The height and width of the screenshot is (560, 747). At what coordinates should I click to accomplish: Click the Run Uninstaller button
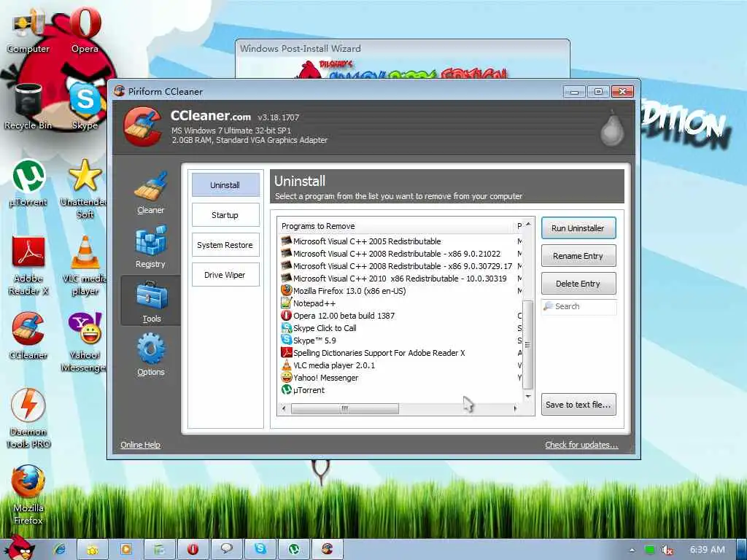coord(578,228)
